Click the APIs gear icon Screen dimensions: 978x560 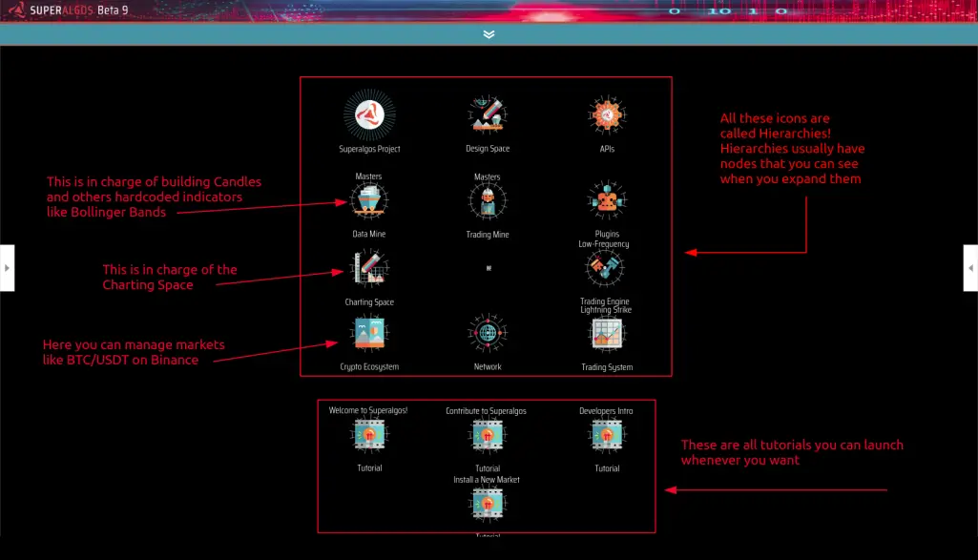tap(607, 114)
